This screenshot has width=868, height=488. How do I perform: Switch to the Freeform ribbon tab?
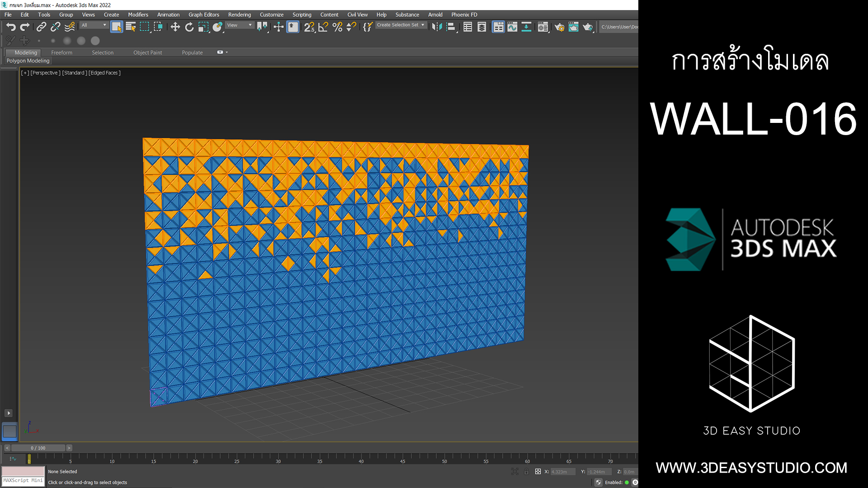tap(61, 52)
